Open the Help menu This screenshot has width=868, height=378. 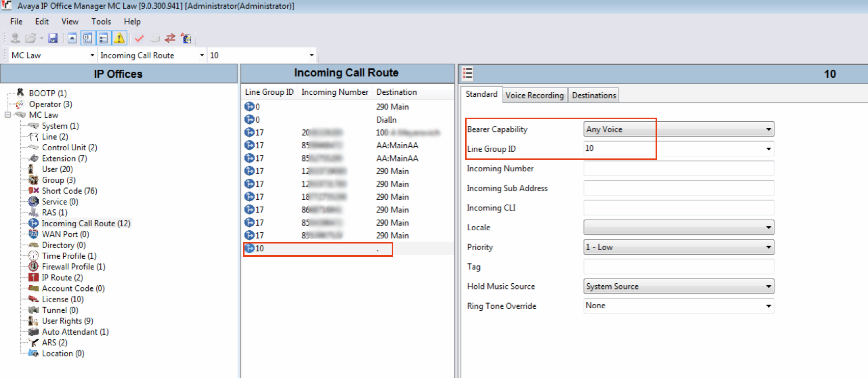click(132, 21)
